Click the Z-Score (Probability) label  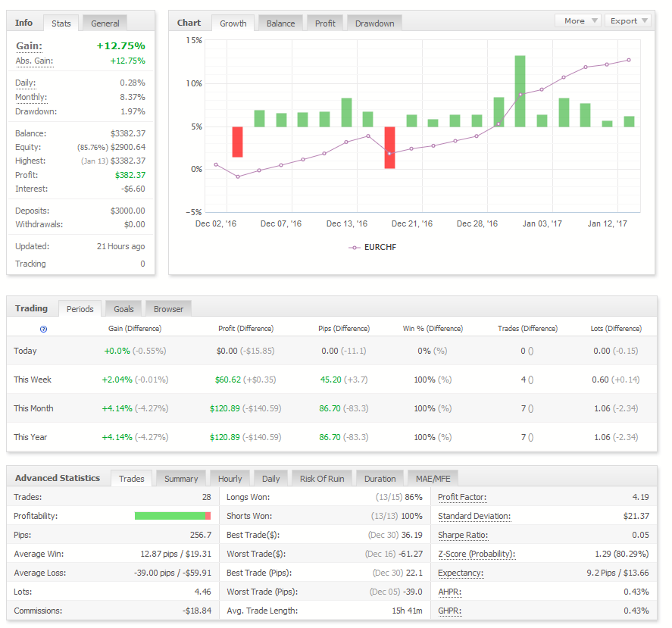pyautogui.click(x=477, y=554)
